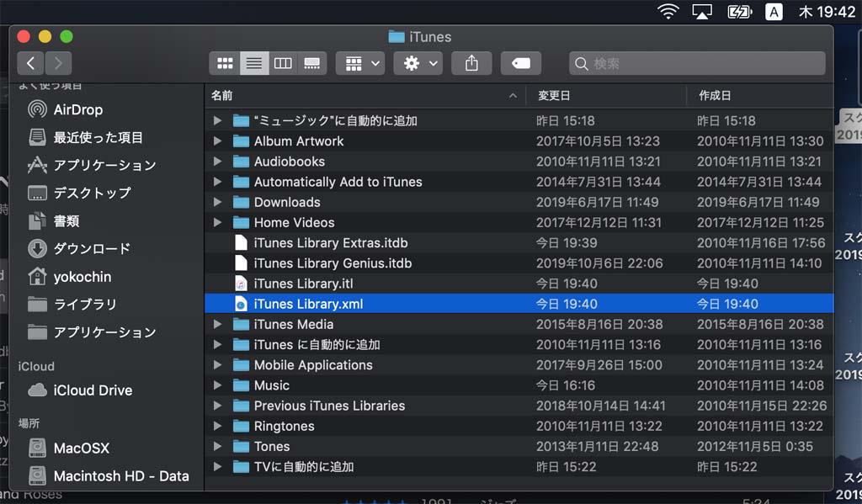Expand the Previous iTunes Libraries folder
This screenshot has height=504, width=862.
point(217,406)
